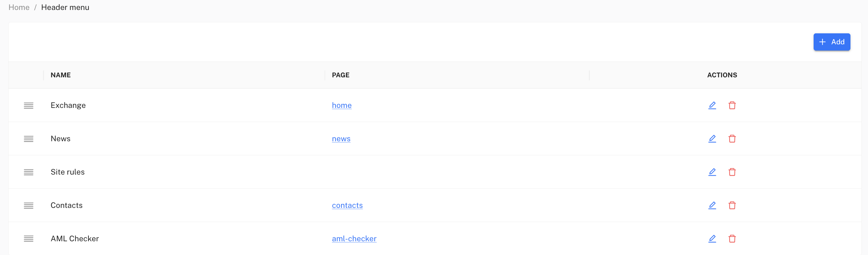The image size is (868, 255).
Task: Remove the Contacts menu item
Action: tap(732, 205)
